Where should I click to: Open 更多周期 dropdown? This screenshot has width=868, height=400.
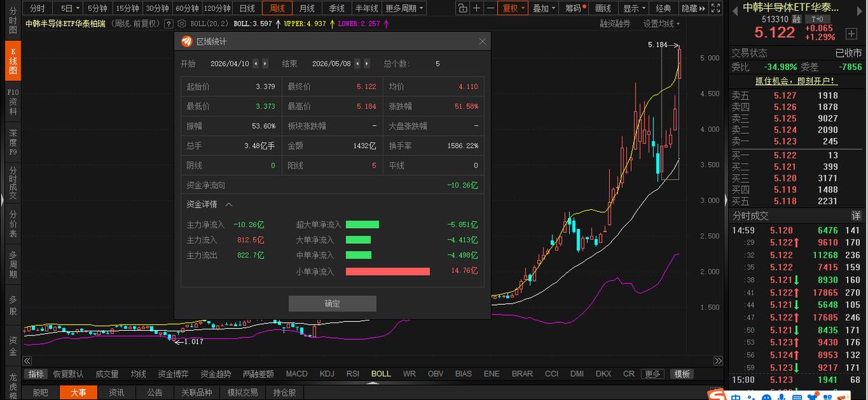tap(404, 8)
